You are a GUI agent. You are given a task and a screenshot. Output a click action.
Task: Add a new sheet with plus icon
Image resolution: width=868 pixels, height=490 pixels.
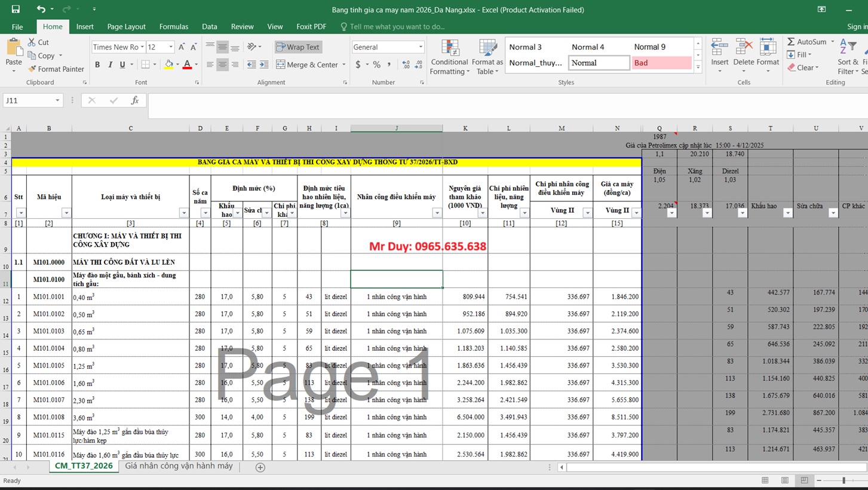tap(260, 467)
